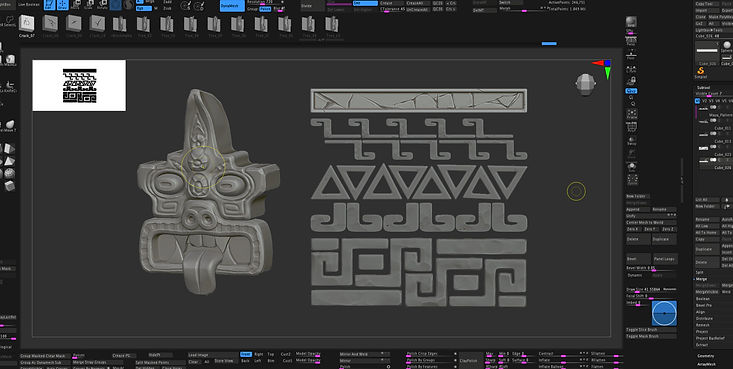This screenshot has height=369, width=733.
Task: Click the camera head navigation gizmo
Action: coord(584,85)
